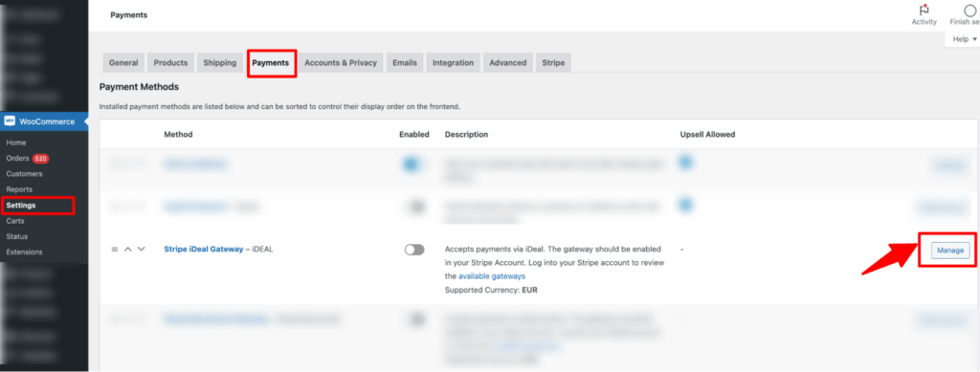Click the Upsell Allowed column header
The width and height of the screenshot is (980, 372).
707,135
